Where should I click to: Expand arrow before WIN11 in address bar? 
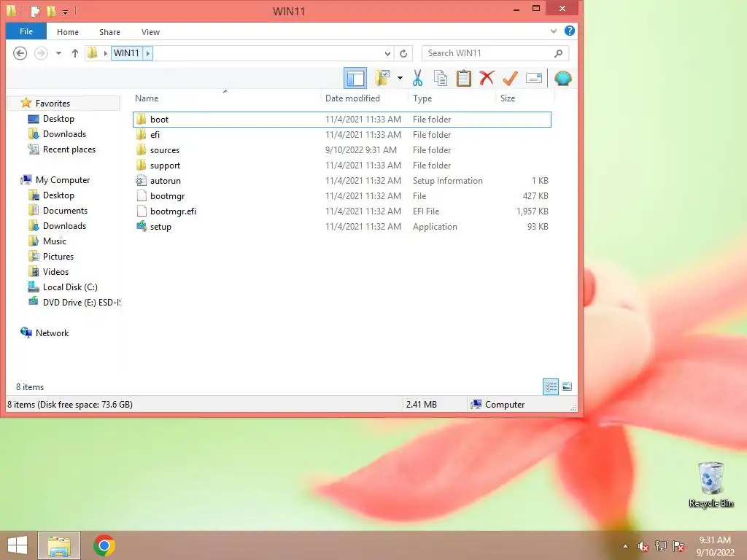[x=105, y=53]
